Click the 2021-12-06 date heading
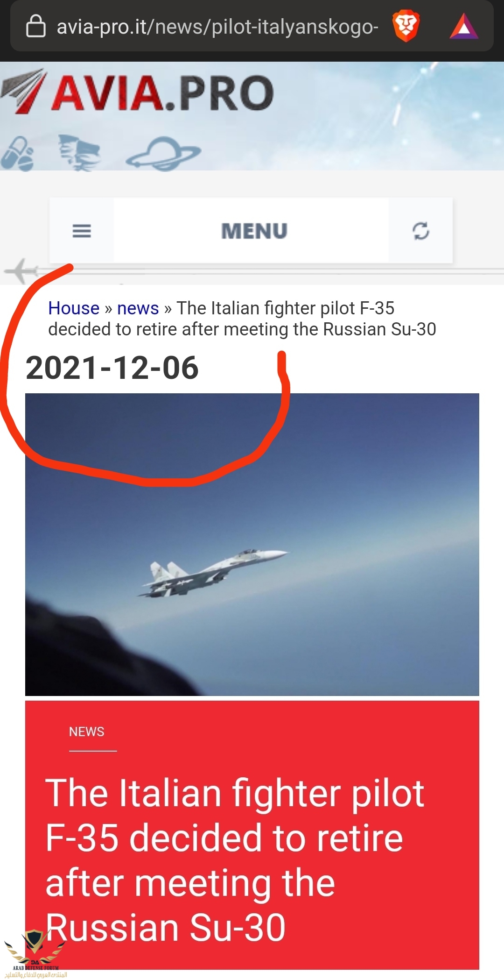Screen dimensions: 504x980 click(112, 368)
